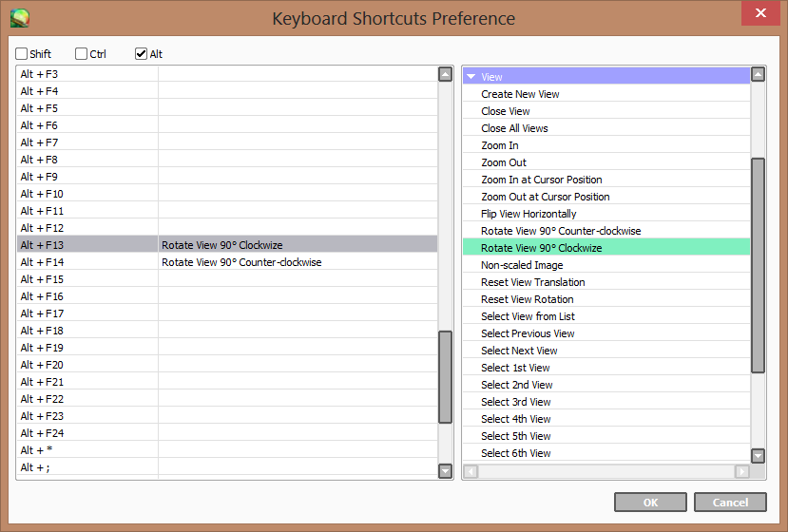Image resolution: width=788 pixels, height=532 pixels.
Task: Select Flip View Horizontally command
Action: click(529, 214)
